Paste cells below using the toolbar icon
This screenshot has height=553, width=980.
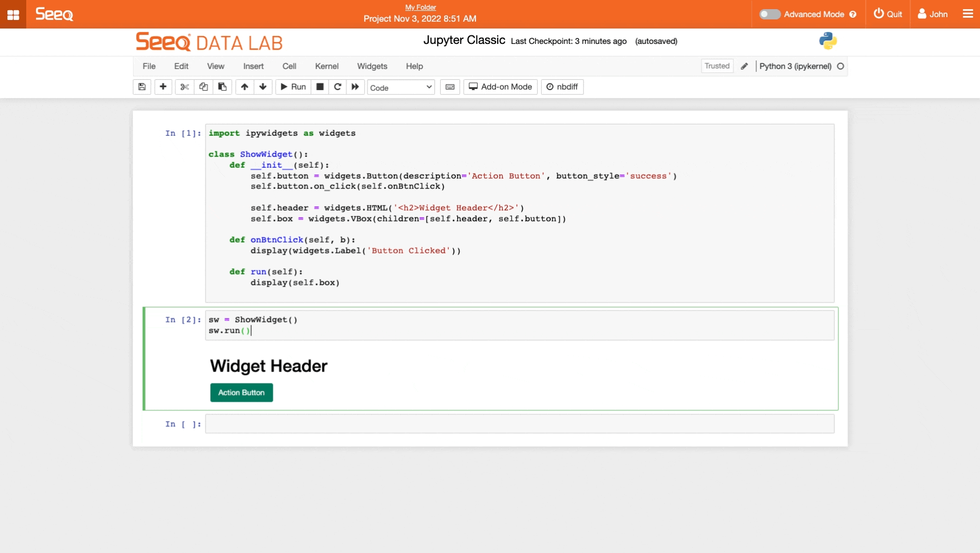pos(223,87)
